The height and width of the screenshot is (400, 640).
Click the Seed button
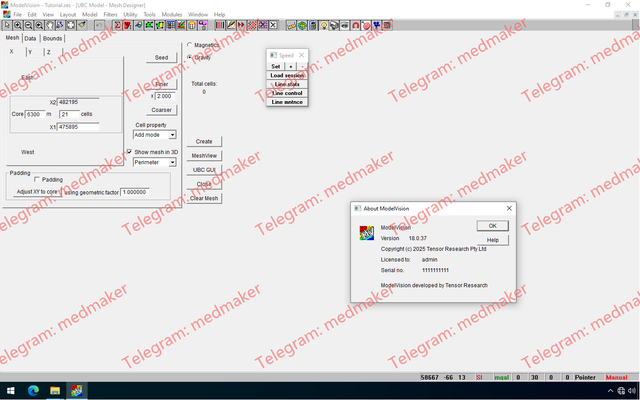pos(161,58)
